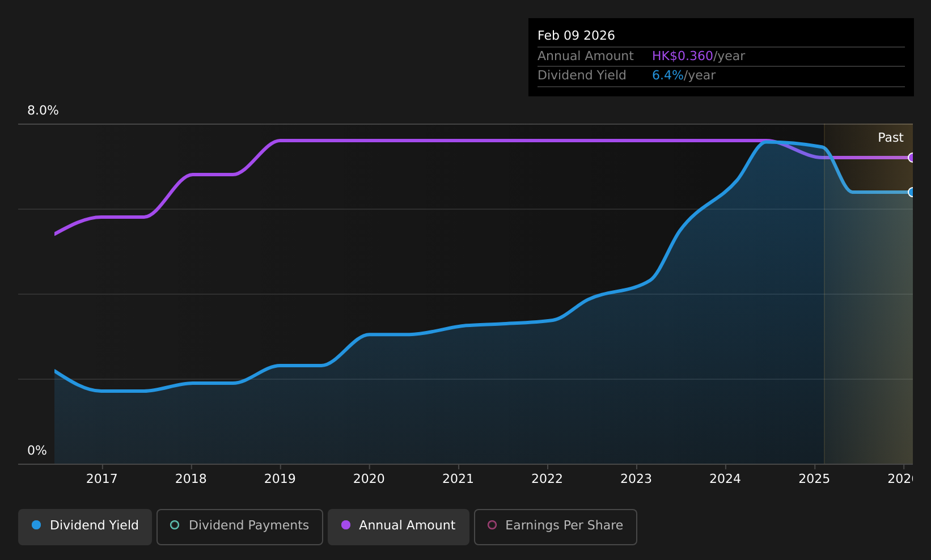Click the 2018 x-axis label

pos(191,479)
